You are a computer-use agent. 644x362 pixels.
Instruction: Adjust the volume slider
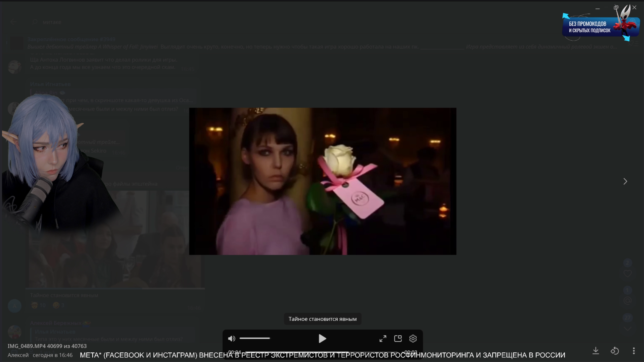[255, 338]
